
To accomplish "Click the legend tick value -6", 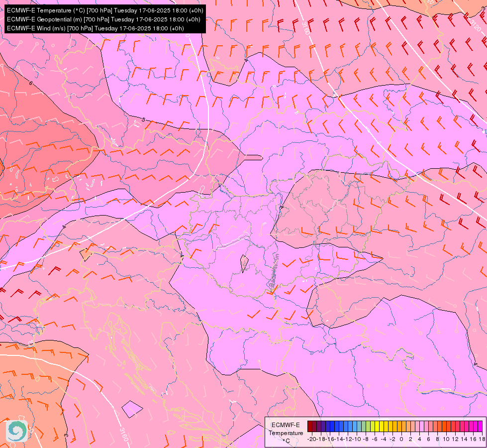I will [375, 440].
